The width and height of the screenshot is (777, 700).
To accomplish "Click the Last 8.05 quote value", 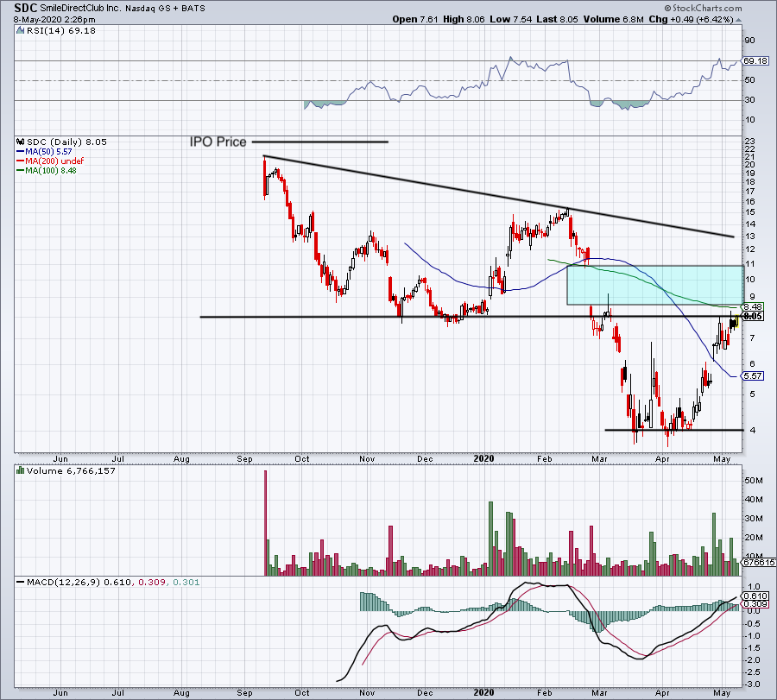I will click(558, 19).
